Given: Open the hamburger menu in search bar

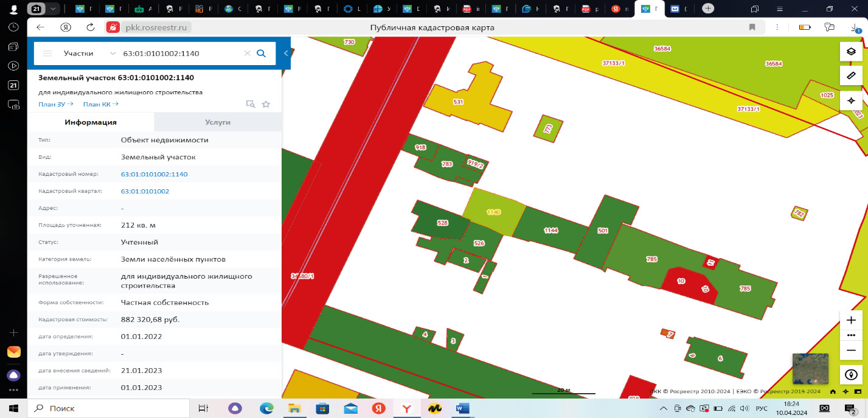Looking at the screenshot, I should tap(47, 54).
